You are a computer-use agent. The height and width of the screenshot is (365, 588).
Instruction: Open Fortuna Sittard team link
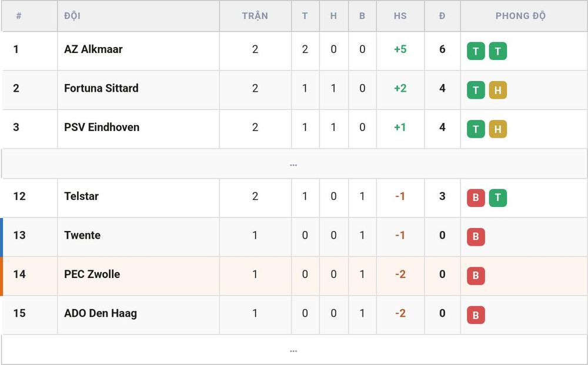[101, 88]
